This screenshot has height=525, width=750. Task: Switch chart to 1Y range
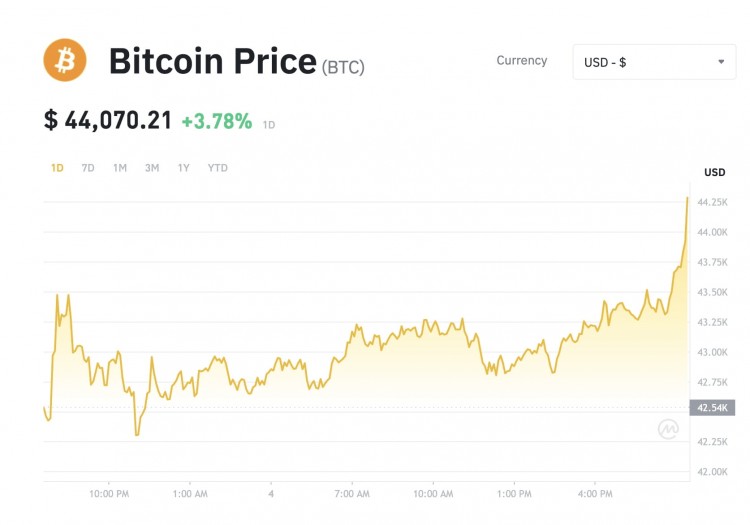[x=184, y=168]
